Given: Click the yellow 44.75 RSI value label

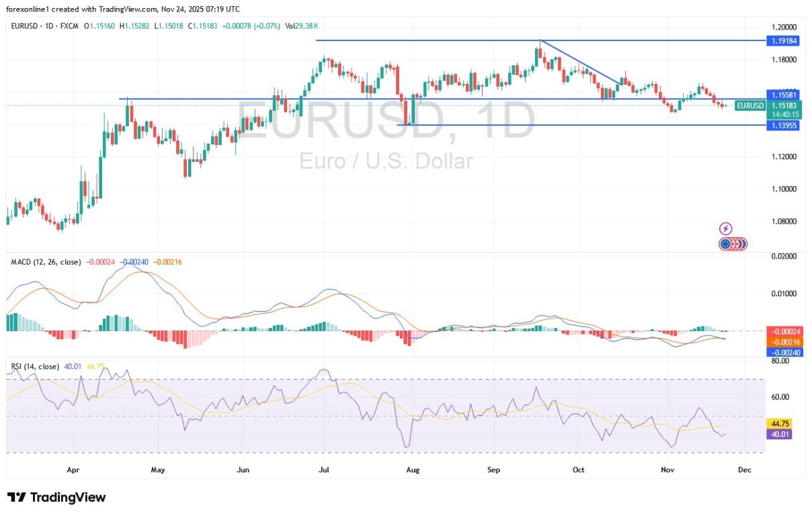Looking at the screenshot, I should 779,424.
